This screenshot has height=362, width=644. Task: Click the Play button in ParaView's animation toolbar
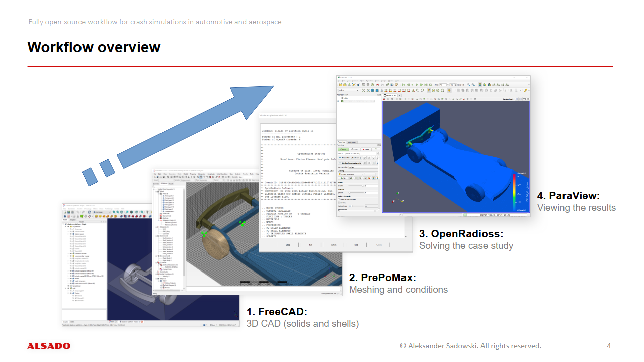[x=417, y=85]
